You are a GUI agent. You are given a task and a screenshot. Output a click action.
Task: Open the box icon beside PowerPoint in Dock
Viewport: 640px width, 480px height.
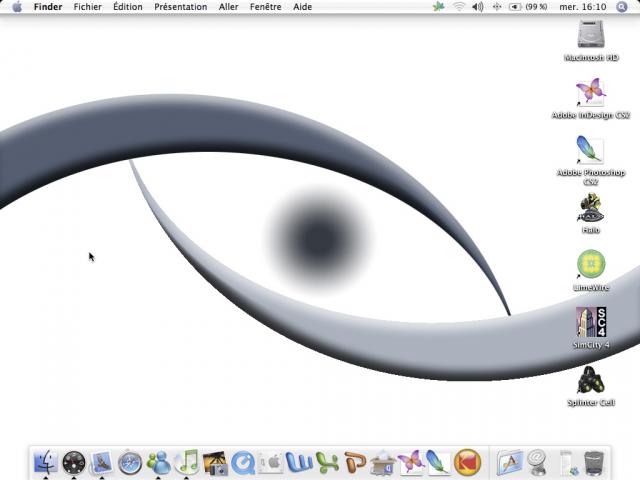(382, 463)
